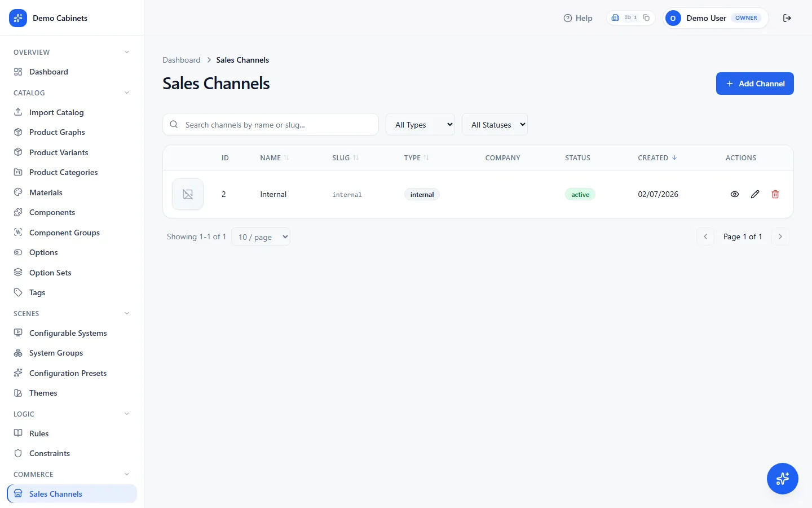812x508 pixels.
Task: Open the All Types filter dropdown
Action: (x=421, y=125)
